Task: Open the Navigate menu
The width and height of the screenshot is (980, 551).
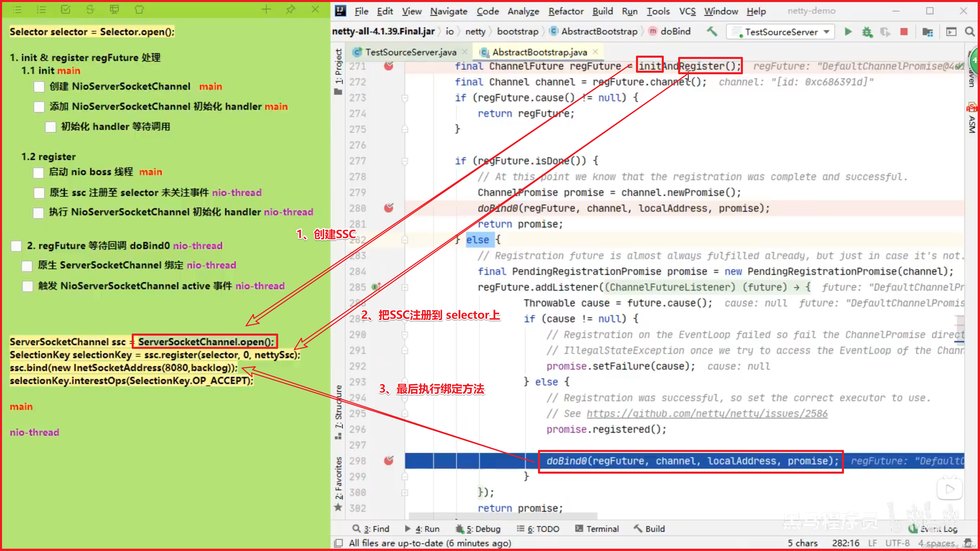Action: (x=449, y=11)
